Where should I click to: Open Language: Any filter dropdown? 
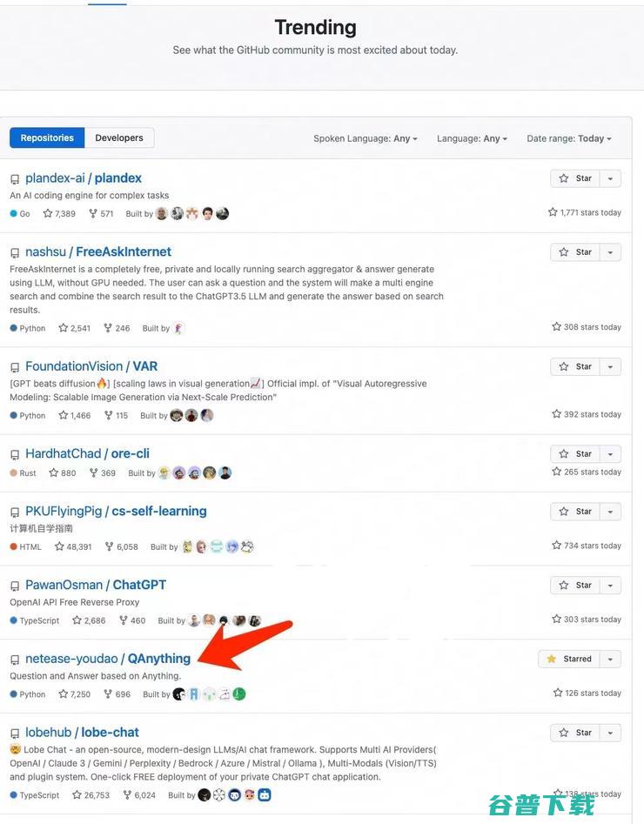tap(472, 138)
